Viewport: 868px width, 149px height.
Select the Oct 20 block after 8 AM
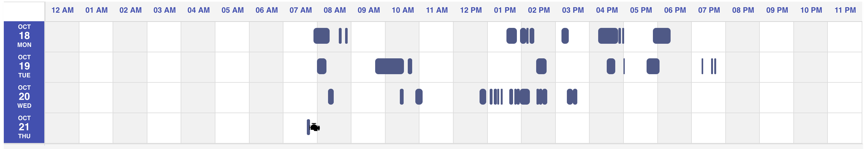(x=331, y=97)
